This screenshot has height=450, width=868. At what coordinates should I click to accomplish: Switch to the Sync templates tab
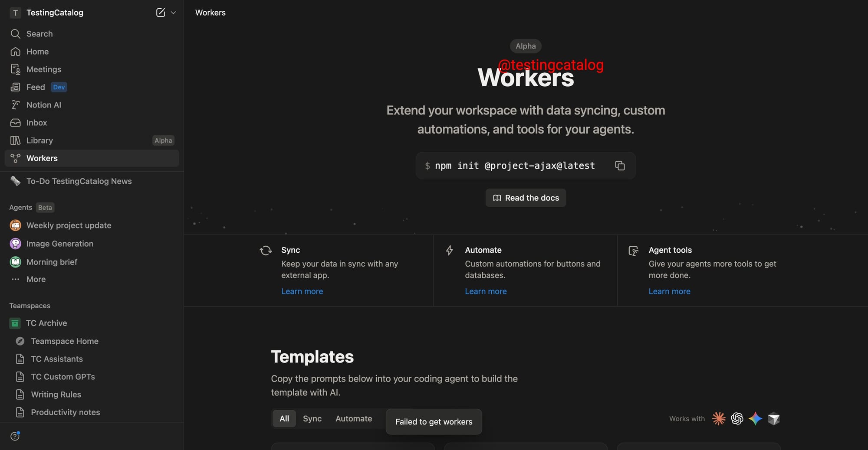coord(312,418)
